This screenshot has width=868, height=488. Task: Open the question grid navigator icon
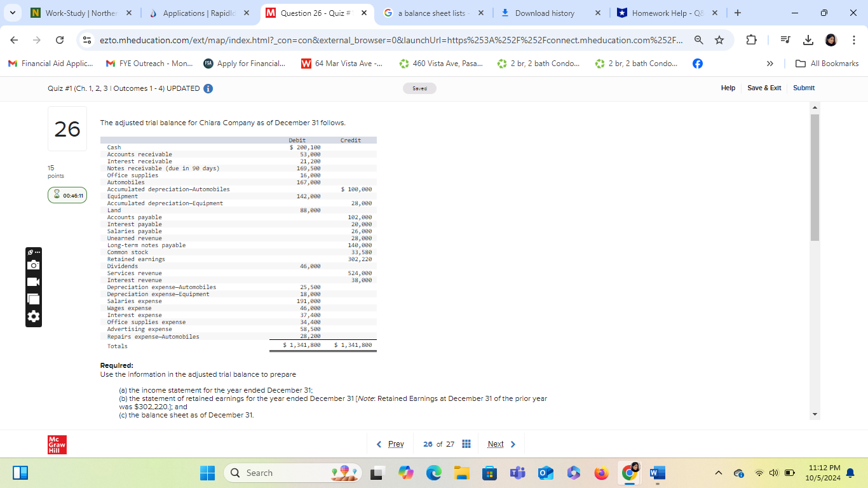point(466,444)
